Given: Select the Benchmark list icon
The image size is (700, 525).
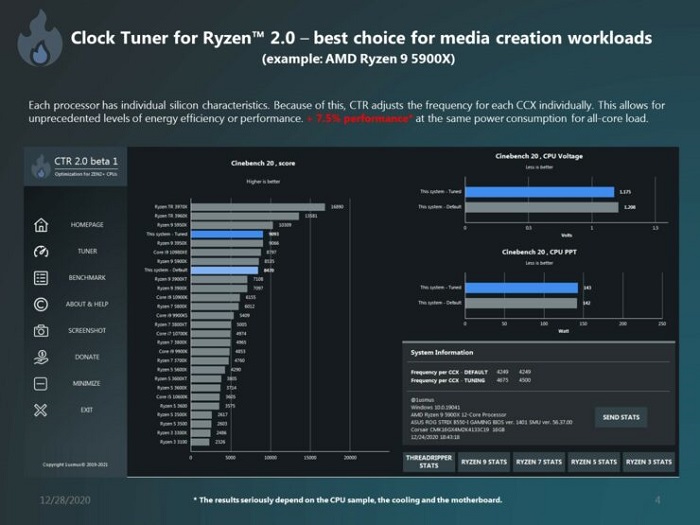Looking at the screenshot, I should pyautogui.click(x=41, y=278).
